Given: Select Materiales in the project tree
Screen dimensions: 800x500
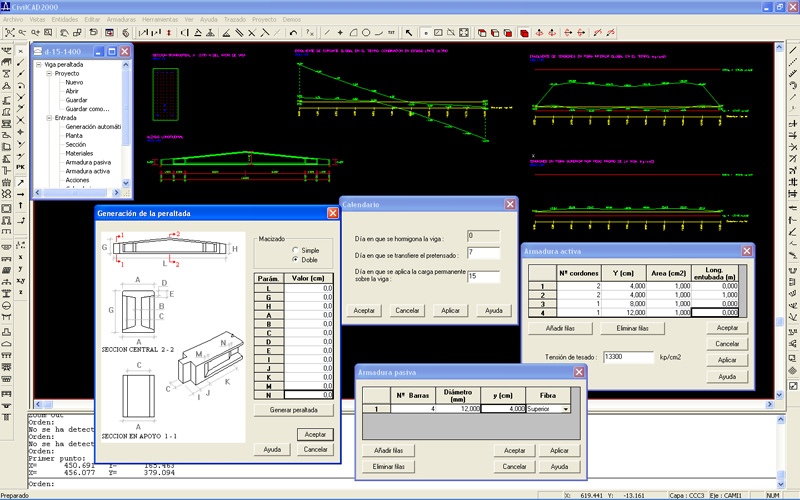Looking at the screenshot, I should [80, 153].
